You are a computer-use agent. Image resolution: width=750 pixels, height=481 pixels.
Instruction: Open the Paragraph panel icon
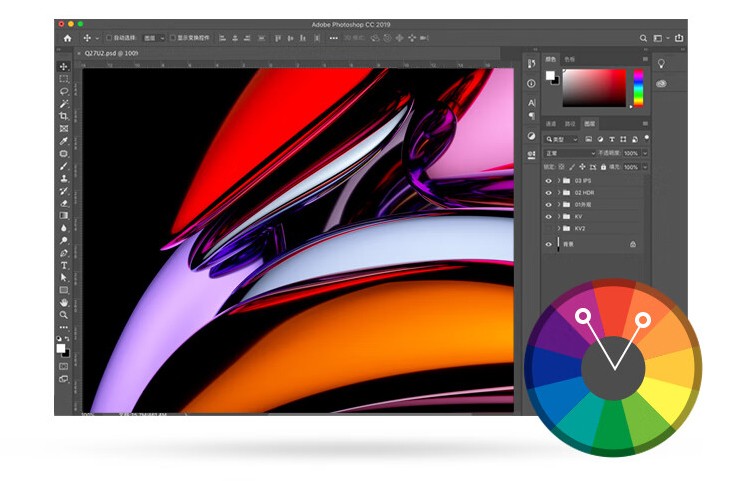531,116
